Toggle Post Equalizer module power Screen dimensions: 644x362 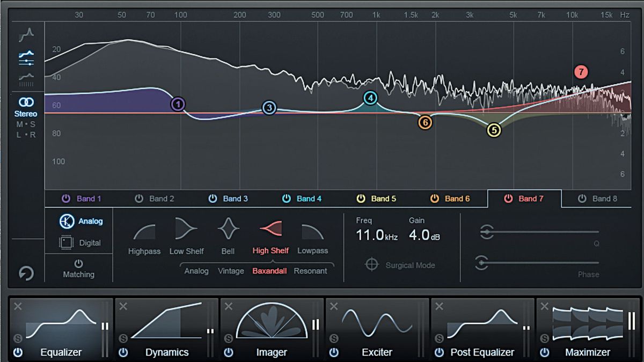[x=440, y=352]
